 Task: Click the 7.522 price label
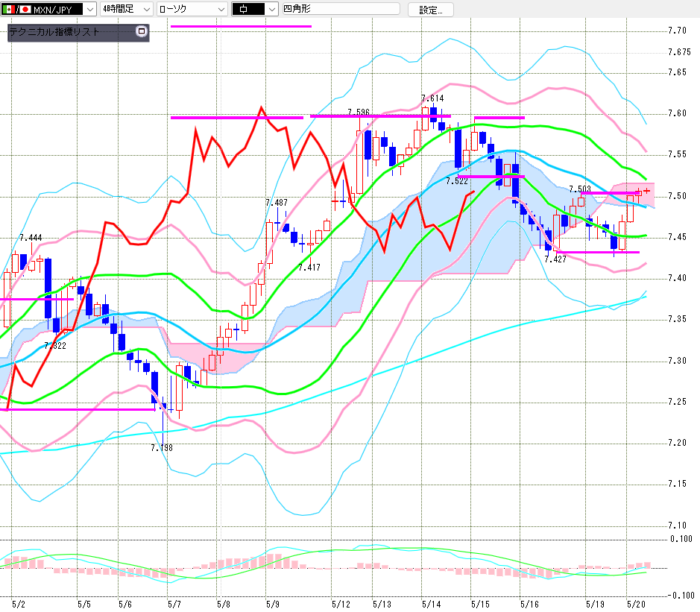point(457,181)
